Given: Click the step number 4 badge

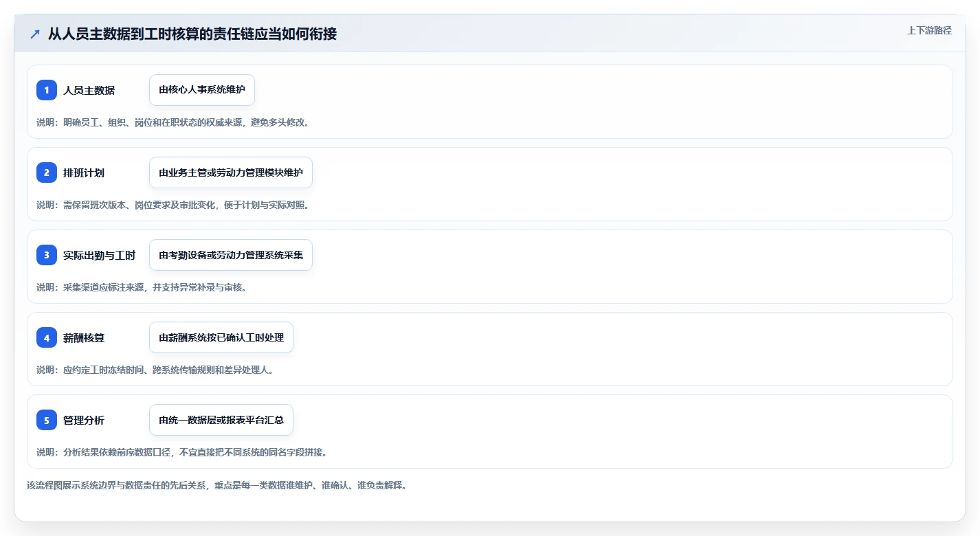Looking at the screenshot, I should click(47, 337).
